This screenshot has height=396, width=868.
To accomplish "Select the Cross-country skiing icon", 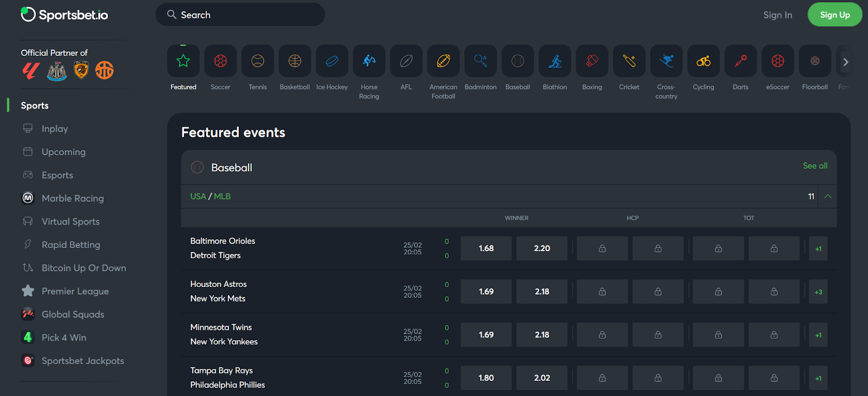I will tap(666, 61).
